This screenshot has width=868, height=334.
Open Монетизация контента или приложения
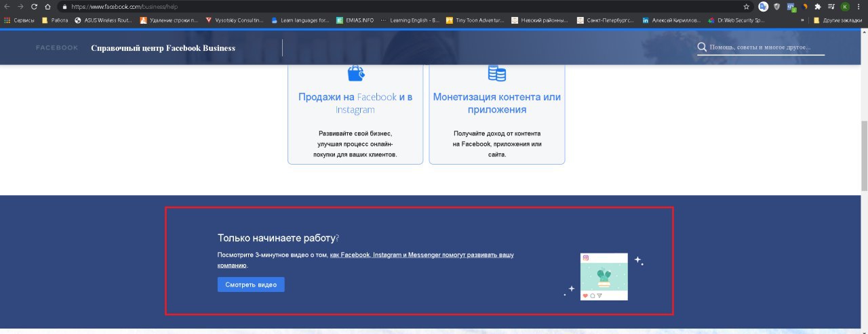pos(497,103)
